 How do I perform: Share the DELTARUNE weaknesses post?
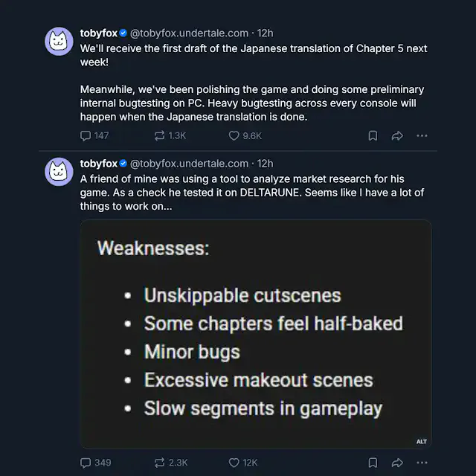point(397,463)
